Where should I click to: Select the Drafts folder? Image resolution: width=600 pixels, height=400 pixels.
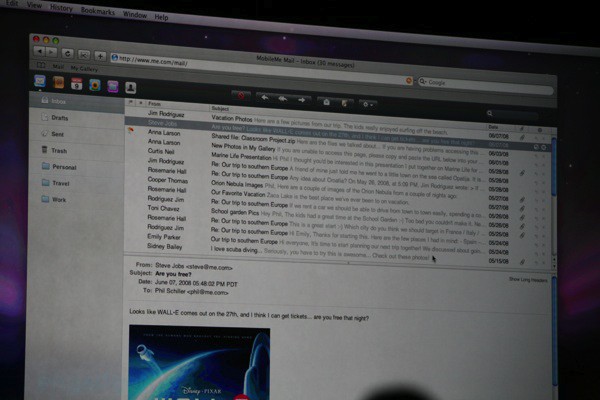point(77,118)
